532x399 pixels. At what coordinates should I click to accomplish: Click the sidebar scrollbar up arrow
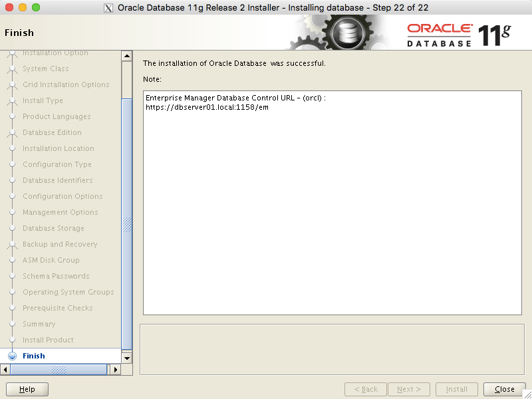pos(127,55)
